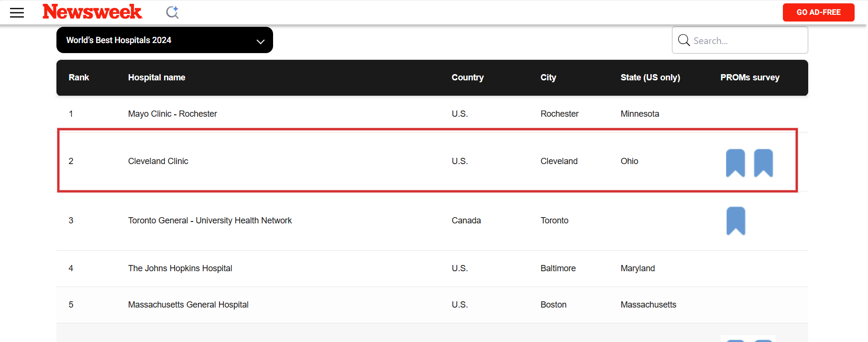Click Maryland state cell
Screen dimensions: 868x342
[637, 268]
